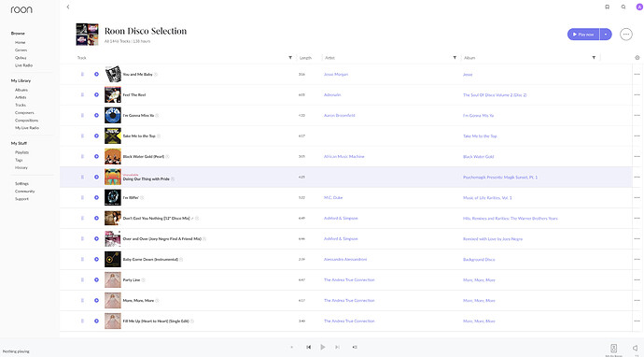This screenshot has height=357, width=644.
Task: Play track I'm Gonna Miss Ya
Action: click(x=96, y=116)
